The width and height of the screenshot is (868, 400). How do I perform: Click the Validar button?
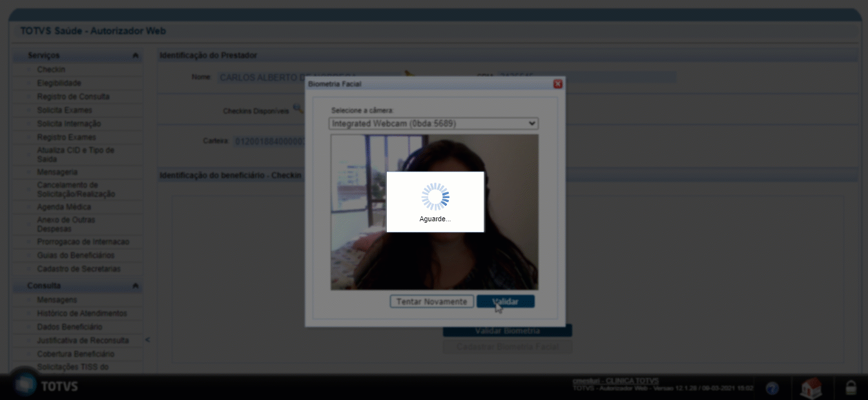pyautogui.click(x=505, y=301)
